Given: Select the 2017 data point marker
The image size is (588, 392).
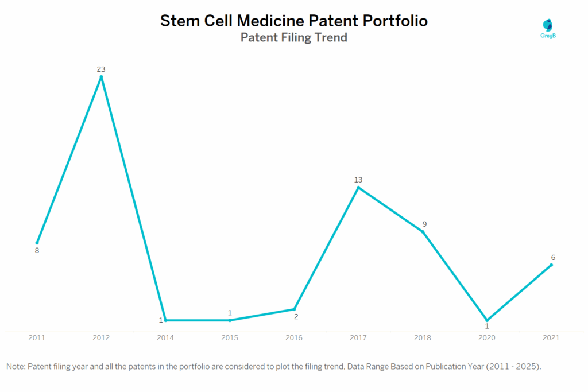Looking at the screenshot, I should click(358, 188).
